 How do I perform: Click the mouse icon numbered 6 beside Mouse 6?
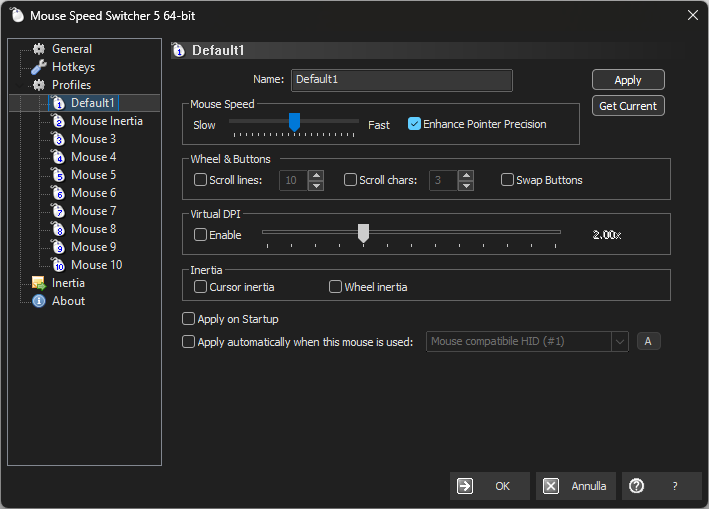(x=58, y=193)
